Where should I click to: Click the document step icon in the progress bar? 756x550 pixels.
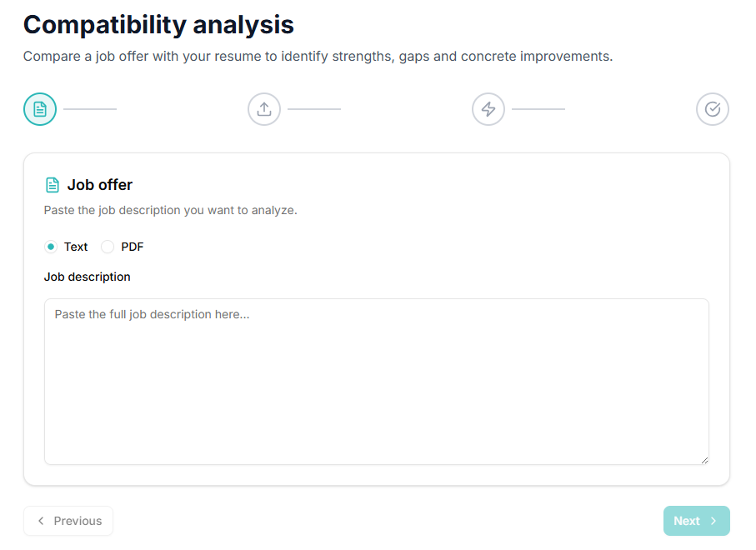coord(40,109)
